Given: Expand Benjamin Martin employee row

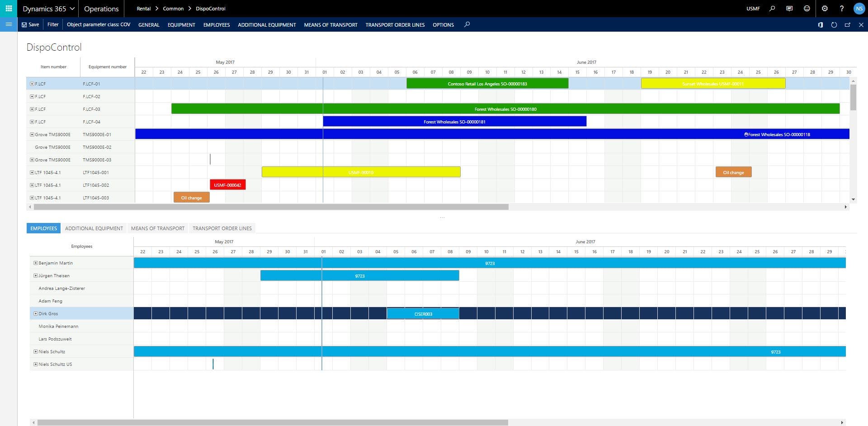Looking at the screenshot, I should (x=36, y=263).
